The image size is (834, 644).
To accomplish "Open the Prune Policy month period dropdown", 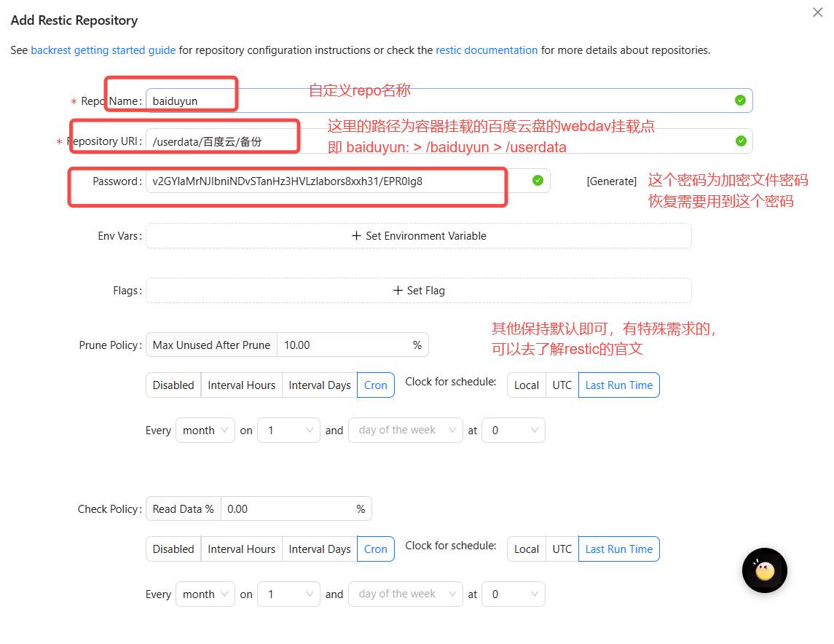I will click(x=208, y=431).
